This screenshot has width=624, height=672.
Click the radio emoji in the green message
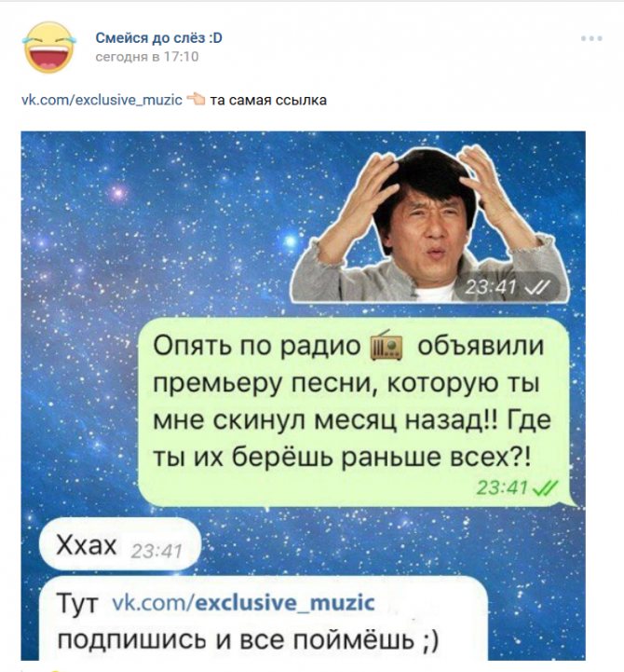coord(387,345)
